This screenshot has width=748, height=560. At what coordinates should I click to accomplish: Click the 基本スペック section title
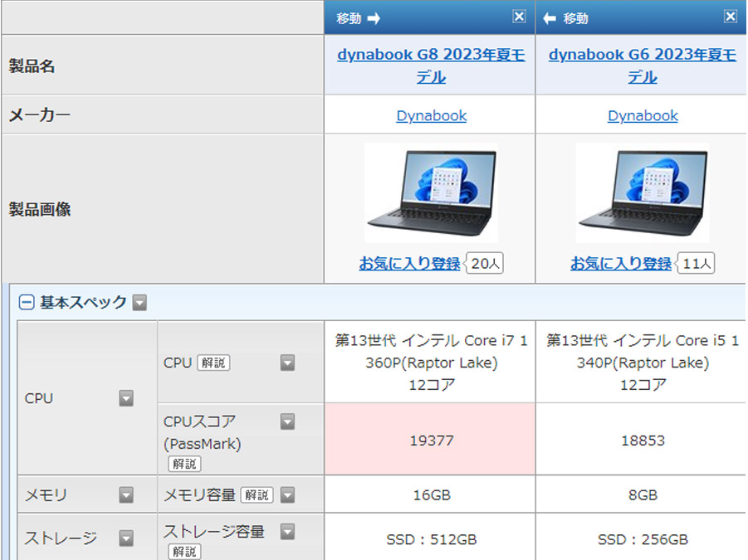click(83, 302)
